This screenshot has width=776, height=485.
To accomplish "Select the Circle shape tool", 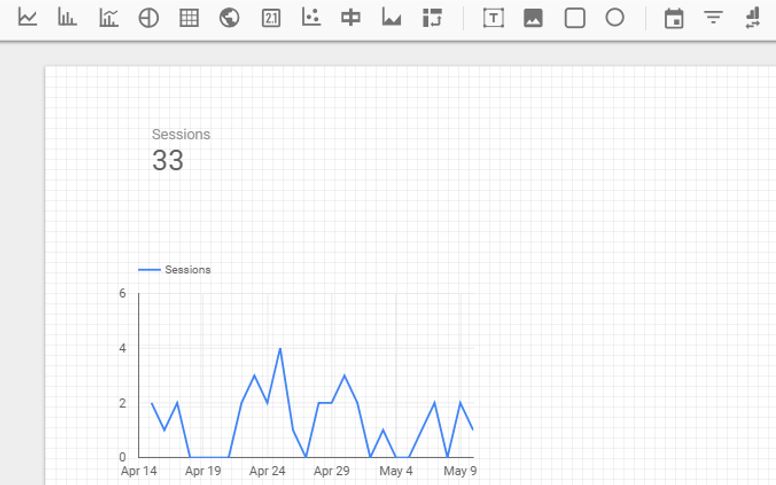I will pyautogui.click(x=615, y=18).
